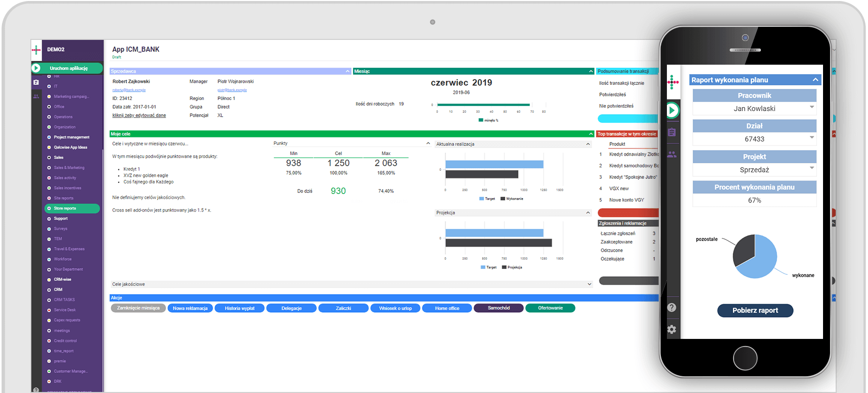Click desktop sidebar clipboard icon
This screenshot has width=868, height=393.
pos(36,82)
